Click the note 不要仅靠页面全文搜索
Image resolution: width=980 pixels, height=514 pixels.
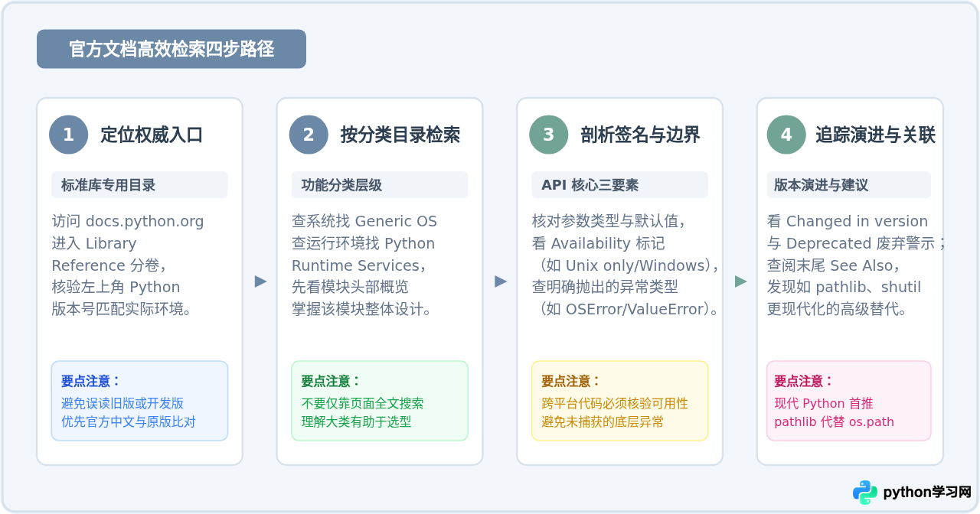tap(362, 403)
